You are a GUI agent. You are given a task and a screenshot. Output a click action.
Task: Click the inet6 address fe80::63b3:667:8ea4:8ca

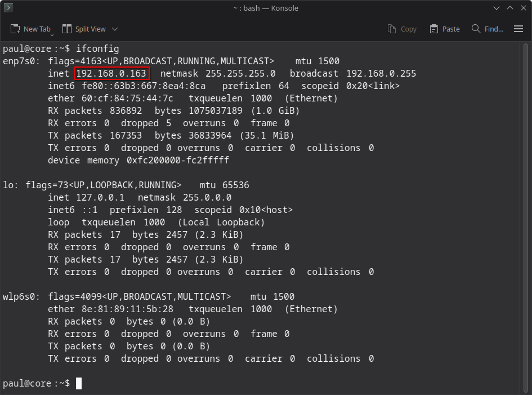coord(144,86)
